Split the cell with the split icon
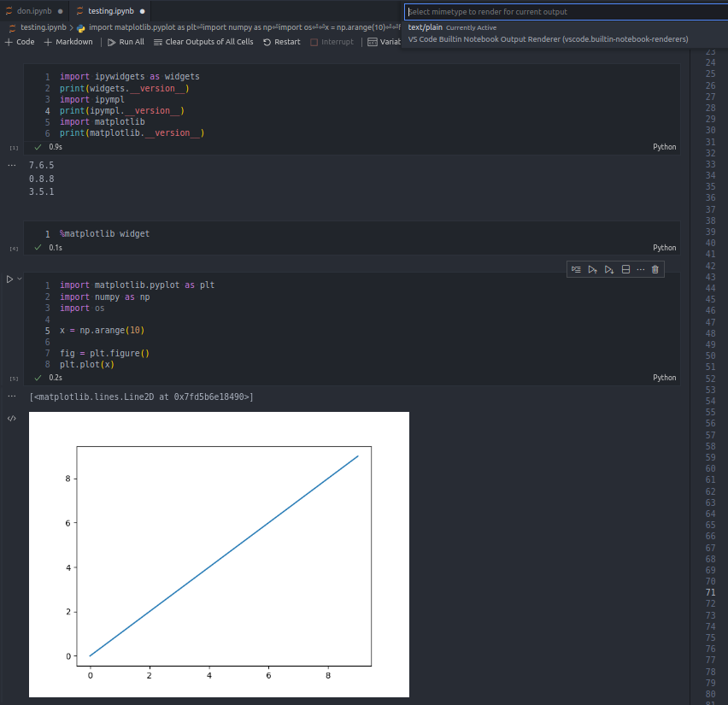The height and width of the screenshot is (705, 728). [625, 269]
